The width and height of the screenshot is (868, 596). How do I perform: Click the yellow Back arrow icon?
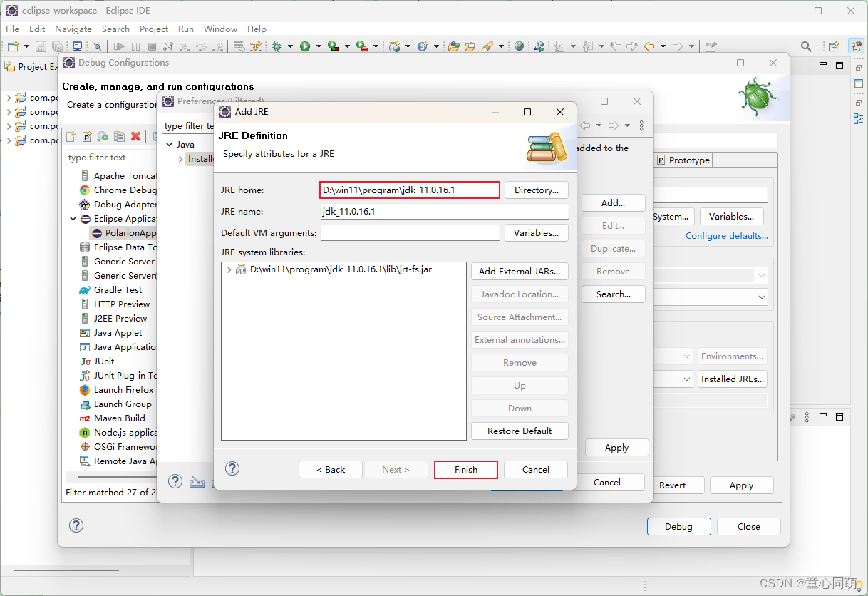point(649,46)
